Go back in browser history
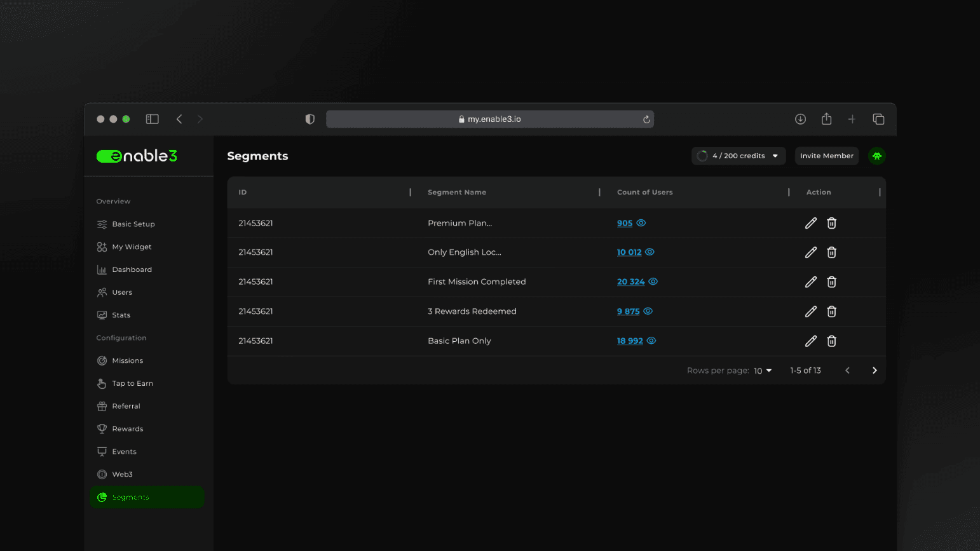 [x=179, y=119]
